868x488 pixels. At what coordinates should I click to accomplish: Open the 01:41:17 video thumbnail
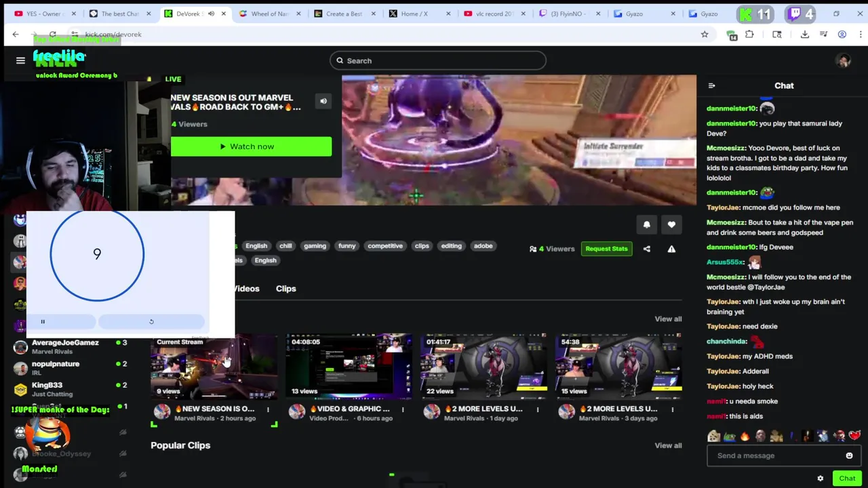[x=484, y=367]
